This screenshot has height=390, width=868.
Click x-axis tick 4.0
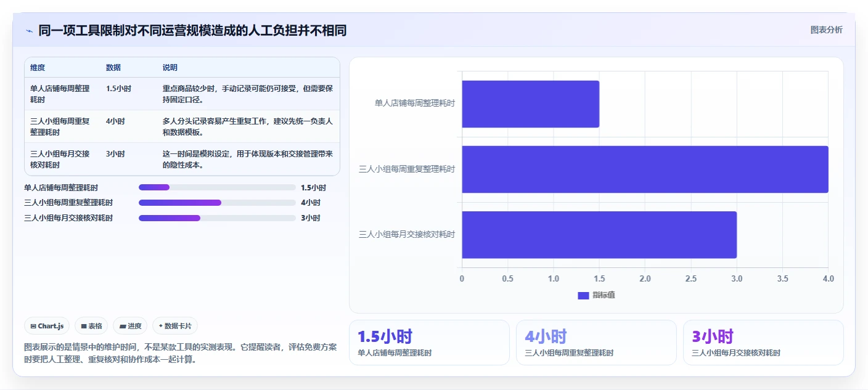[x=828, y=278]
